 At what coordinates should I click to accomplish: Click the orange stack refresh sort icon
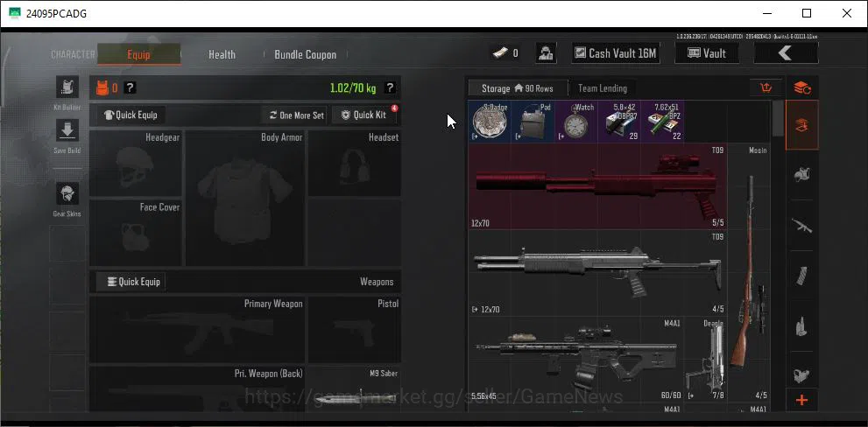tap(801, 88)
